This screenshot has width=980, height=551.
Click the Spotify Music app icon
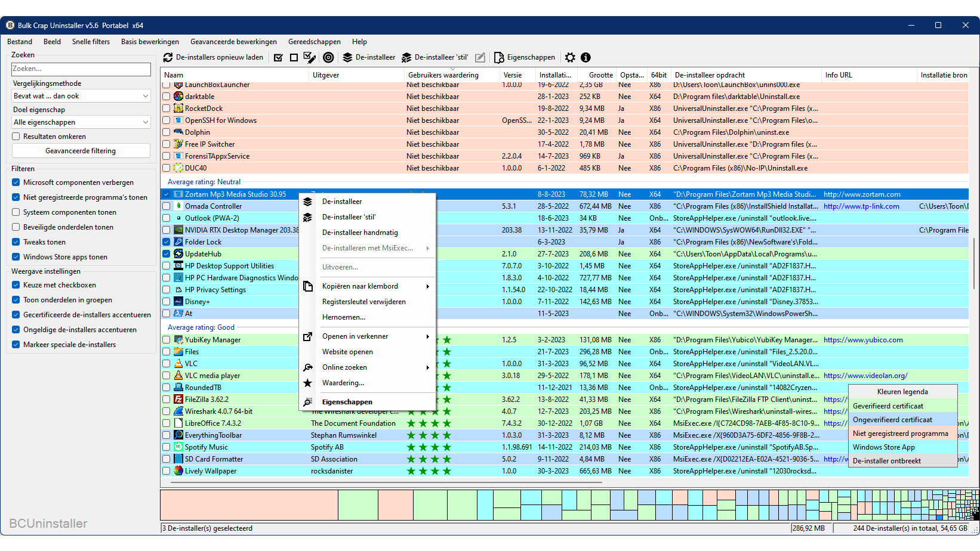tap(178, 447)
